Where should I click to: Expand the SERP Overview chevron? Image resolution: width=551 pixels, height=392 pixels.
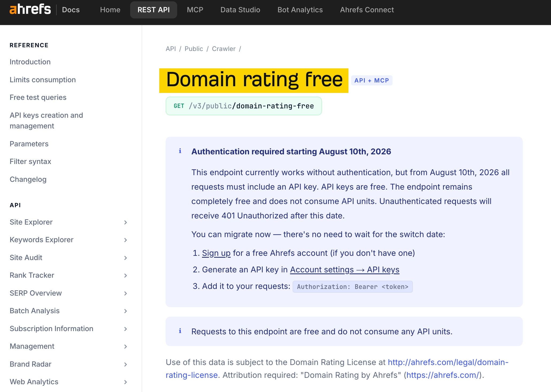[125, 293]
